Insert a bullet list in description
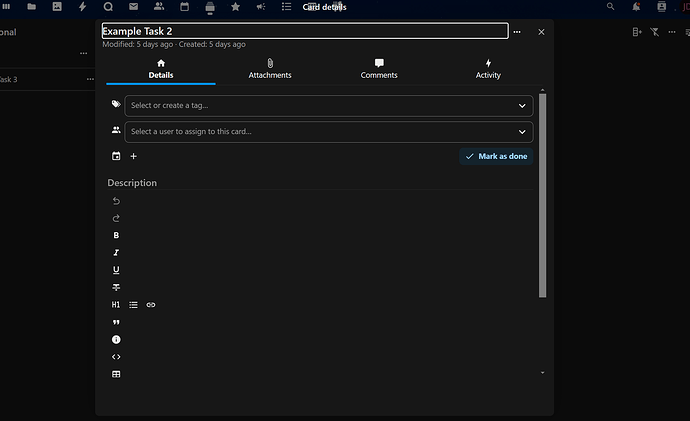Screen dimensions: 690x421 [x=133, y=304]
